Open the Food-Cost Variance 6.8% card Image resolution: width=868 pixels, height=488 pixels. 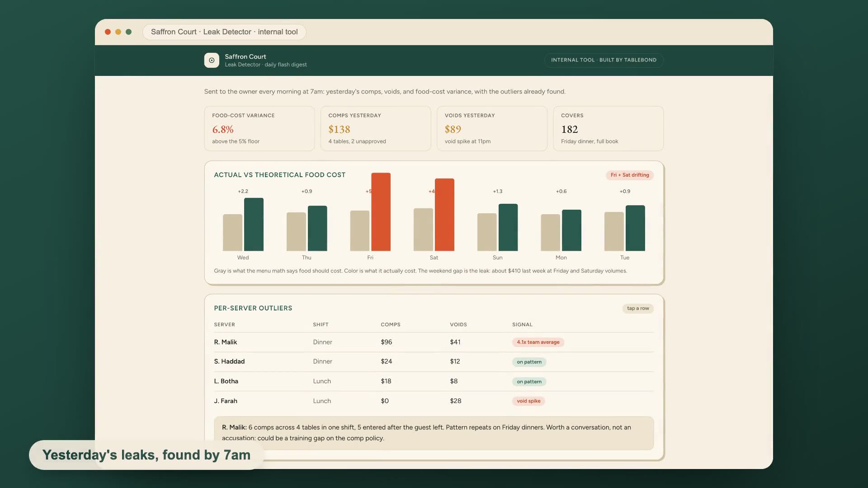point(259,128)
